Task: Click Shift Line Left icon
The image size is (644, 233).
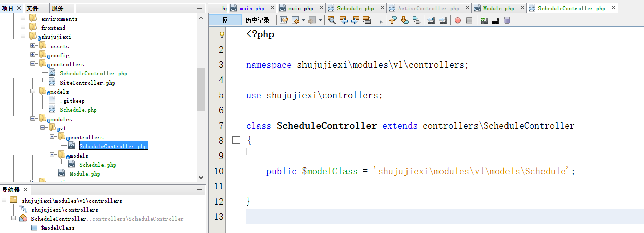Action: (x=431, y=20)
